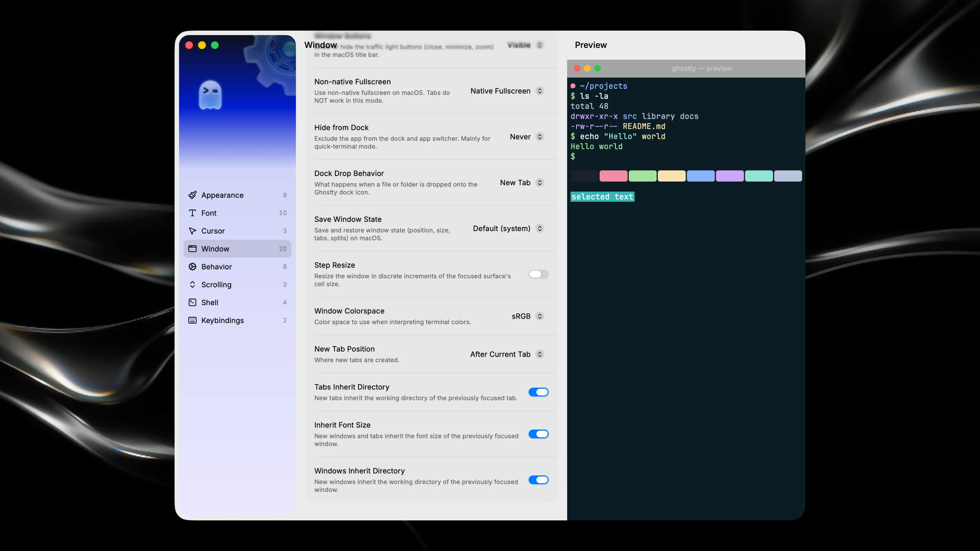Open Shell settings section

[x=237, y=302]
